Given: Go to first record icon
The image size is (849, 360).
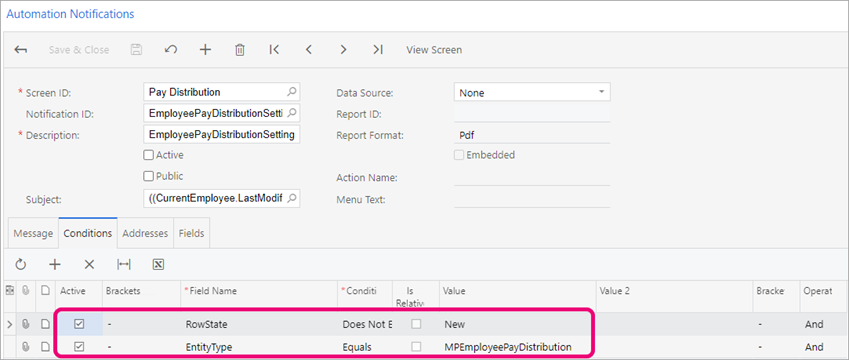Looking at the screenshot, I should pyautogui.click(x=274, y=50).
